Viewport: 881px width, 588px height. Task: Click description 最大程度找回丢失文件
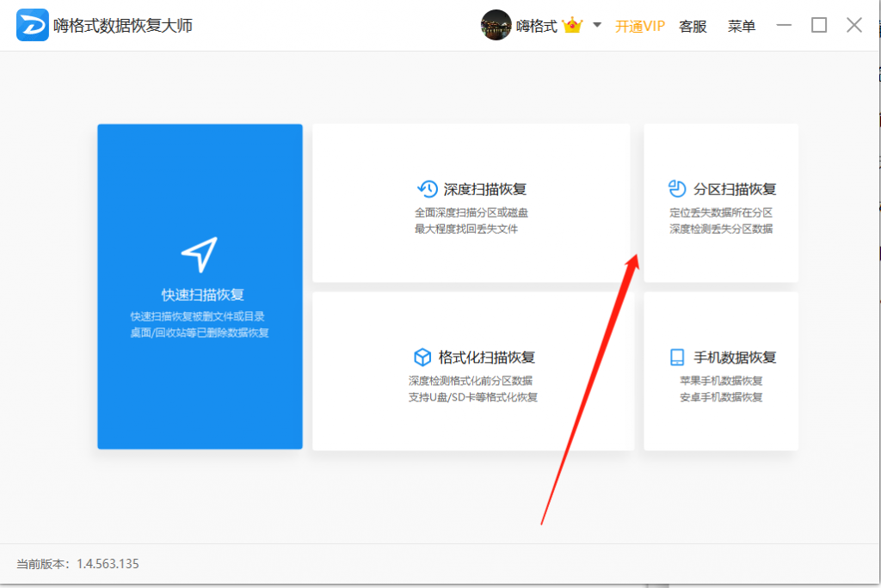[x=466, y=230]
